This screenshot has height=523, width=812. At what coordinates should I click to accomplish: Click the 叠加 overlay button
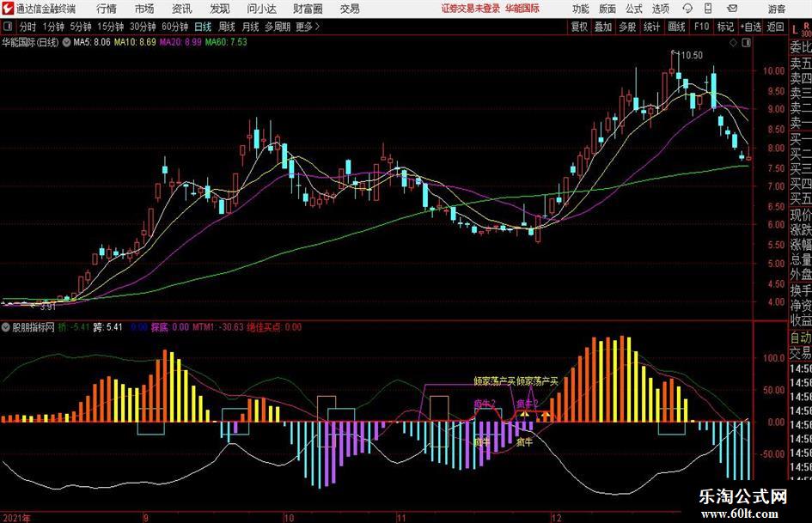click(x=603, y=27)
